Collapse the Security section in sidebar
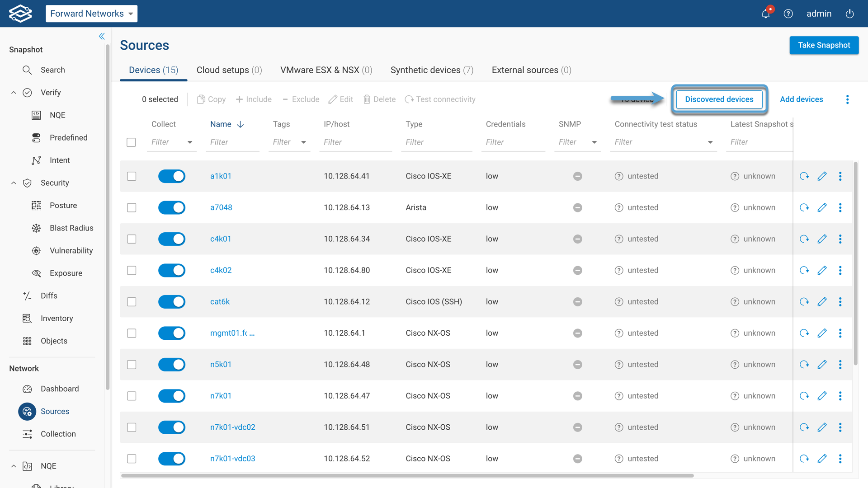This screenshot has width=868, height=488. 14,183
